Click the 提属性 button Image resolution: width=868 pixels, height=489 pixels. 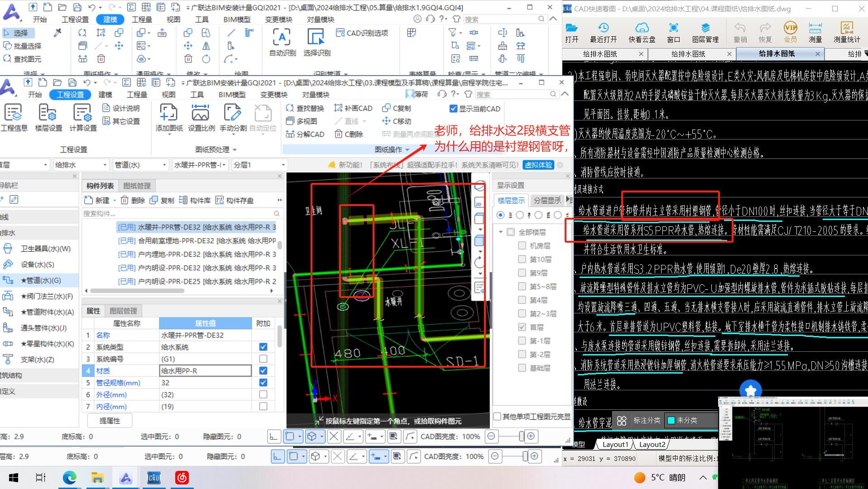110,421
